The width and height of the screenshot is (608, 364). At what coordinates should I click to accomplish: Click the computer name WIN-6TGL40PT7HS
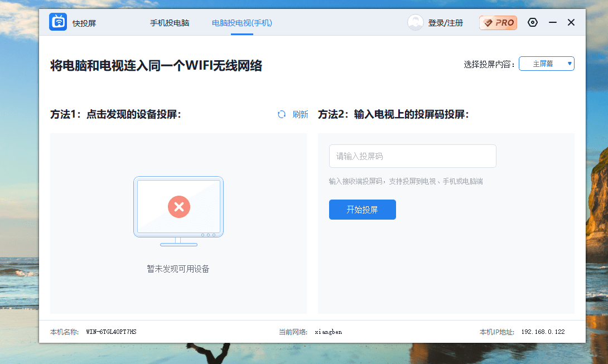[111, 332]
